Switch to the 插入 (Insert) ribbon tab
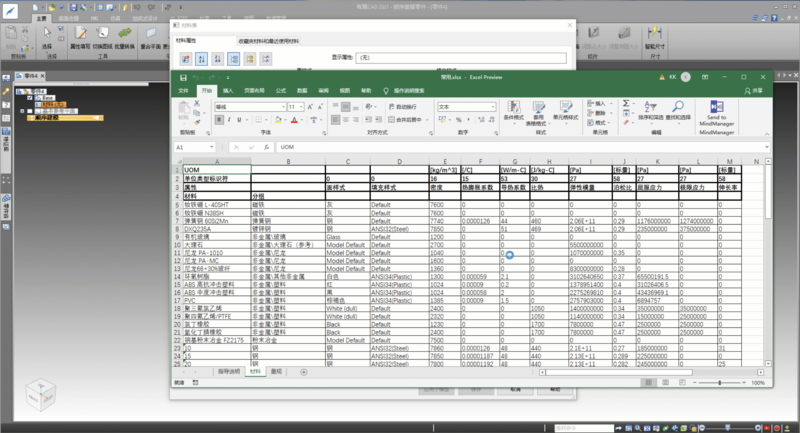Image resolution: width=800 pixels, height=433 pixels. click(x=229, y=90)
